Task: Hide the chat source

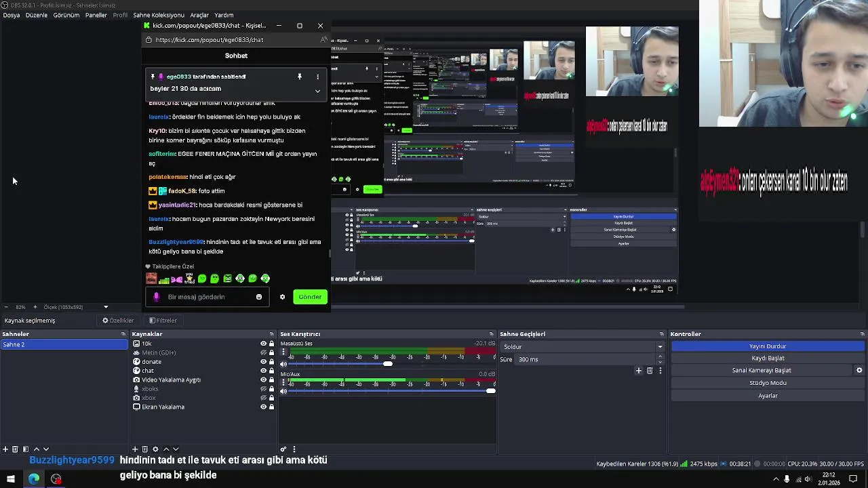Action: tap(263, 371)
